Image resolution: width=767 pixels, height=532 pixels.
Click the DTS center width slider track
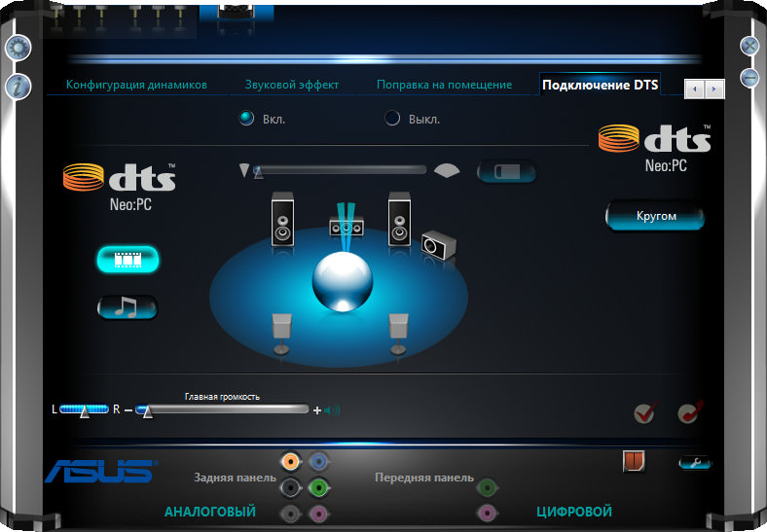340,170
